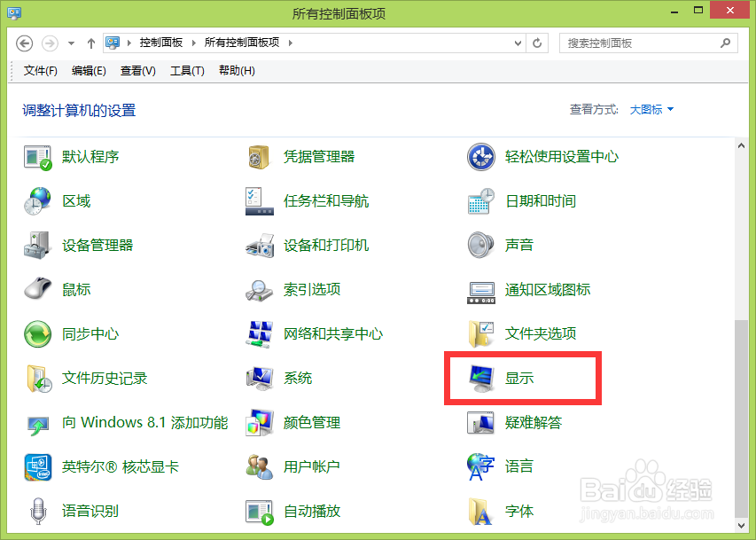
Task: Open the 网络和共享中心 icon
Action: point(260,334)
